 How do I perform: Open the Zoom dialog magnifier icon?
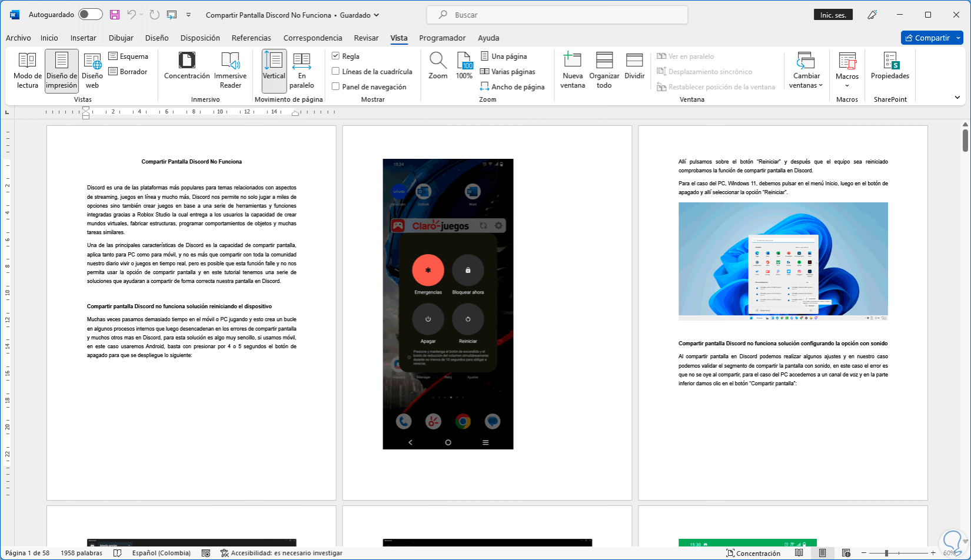(x=438, y=65)
